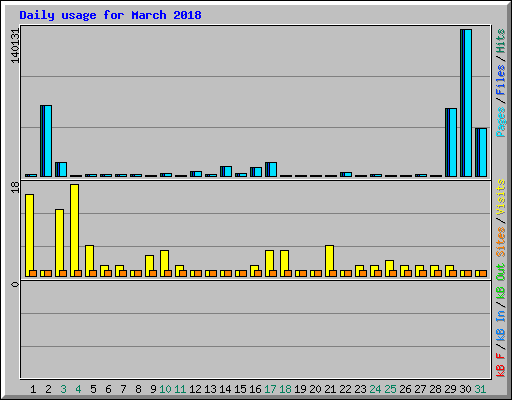Select the hits bar for day 12
Screen dimensions: 512x400
click(196, 174)
